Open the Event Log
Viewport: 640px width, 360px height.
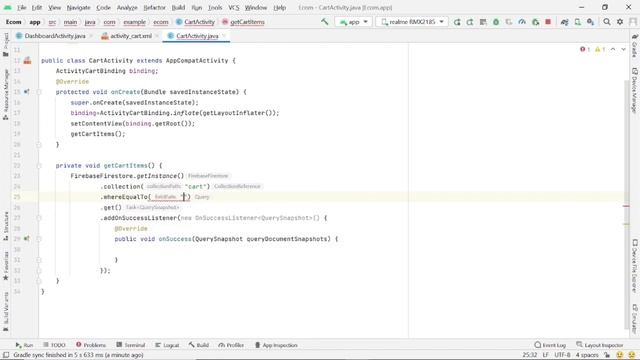(550, 345)
